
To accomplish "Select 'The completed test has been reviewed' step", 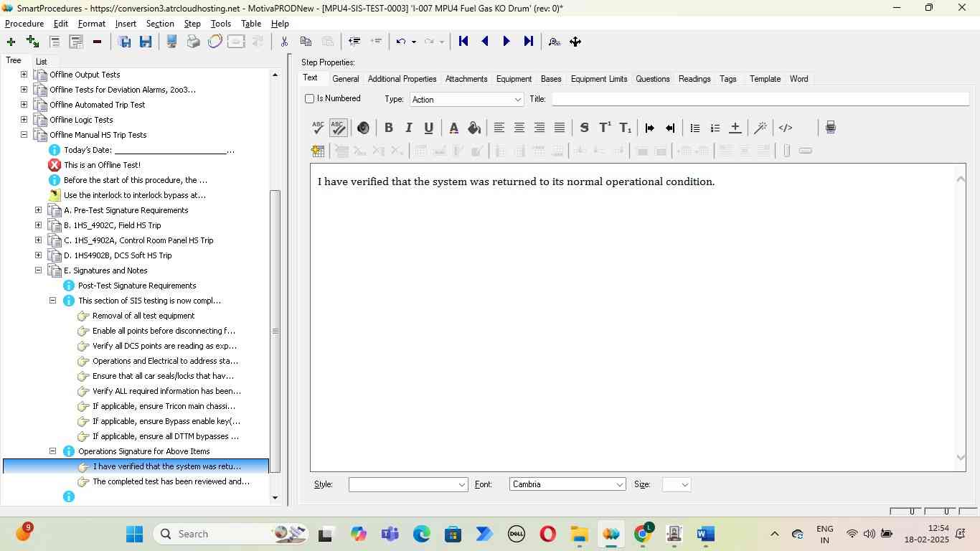I will click(171, 481).
